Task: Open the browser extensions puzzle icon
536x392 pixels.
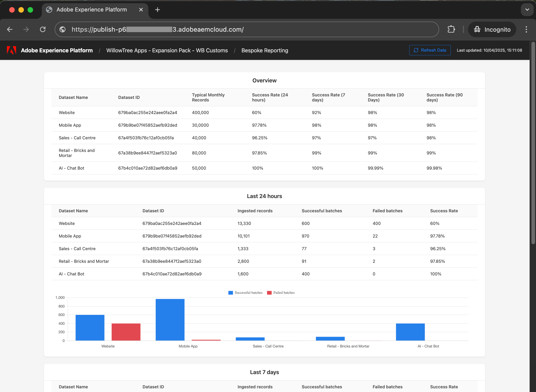Action: tap(451, 29)
